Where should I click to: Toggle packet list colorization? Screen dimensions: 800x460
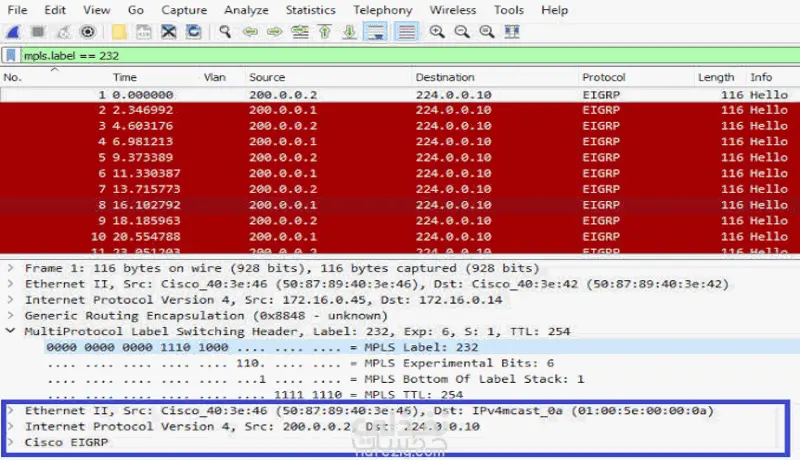click(x=406, y=32)
